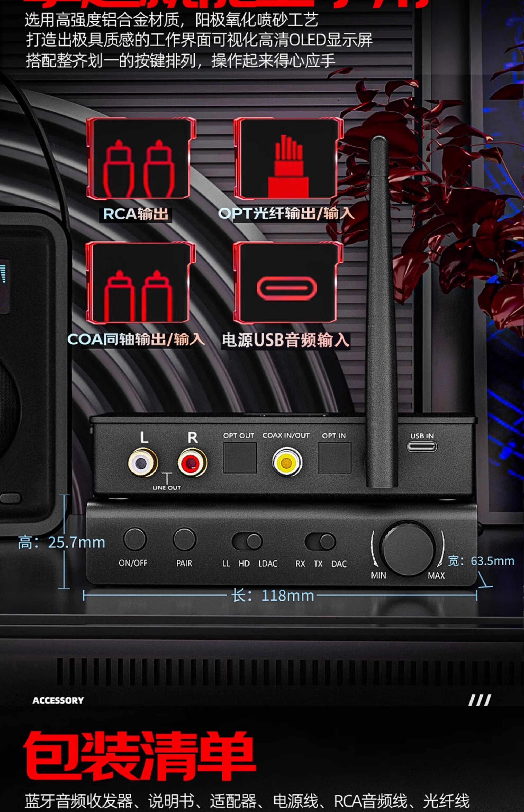Toggle the LL HD LDAC switch
Screen dimensions: 524x812
pos(247,541)
